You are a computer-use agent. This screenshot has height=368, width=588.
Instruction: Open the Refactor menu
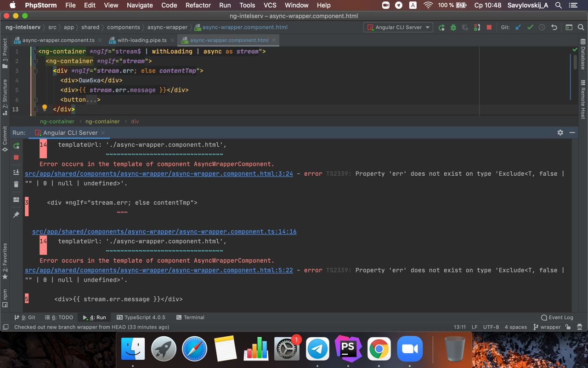pos(198,5)
